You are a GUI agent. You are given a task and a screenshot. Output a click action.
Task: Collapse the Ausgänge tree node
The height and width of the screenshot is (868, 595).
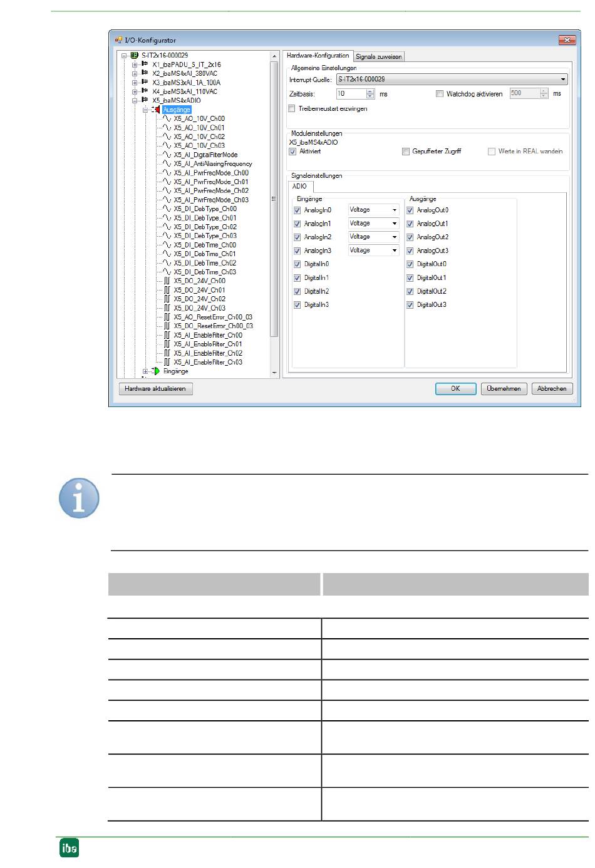tap(145, 110)
